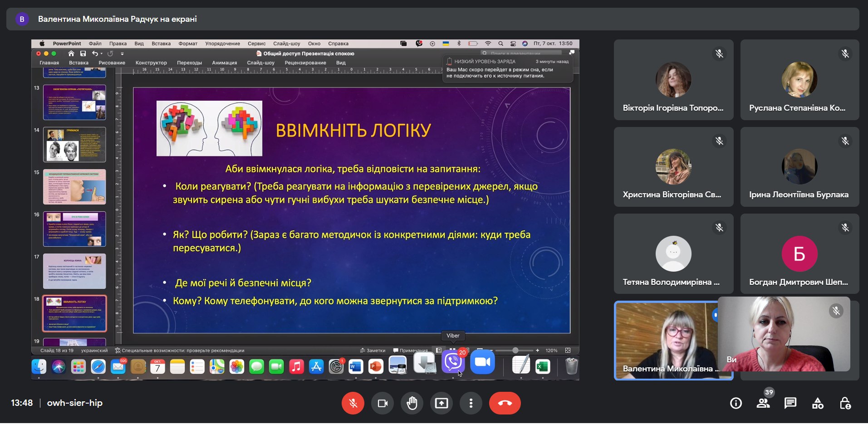Image resolution: width=868 pixels, height=424 pixels.
Task: Click the Redo icon in PowerPoint
Action: click(110, 54)
